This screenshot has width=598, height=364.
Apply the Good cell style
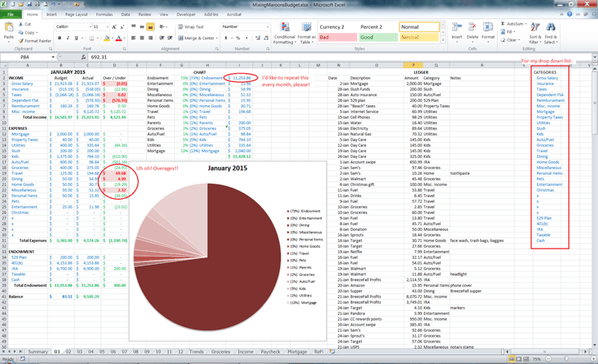pos(378,38)
